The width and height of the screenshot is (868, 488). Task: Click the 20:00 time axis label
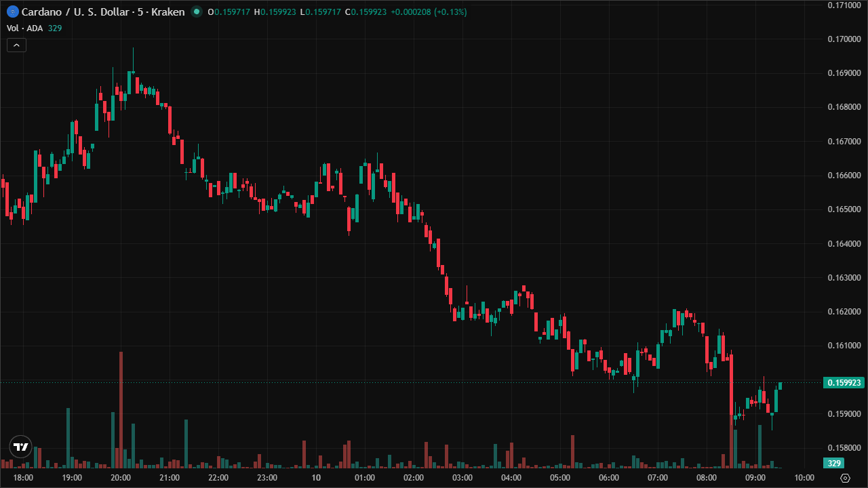(x=121, y=478)
